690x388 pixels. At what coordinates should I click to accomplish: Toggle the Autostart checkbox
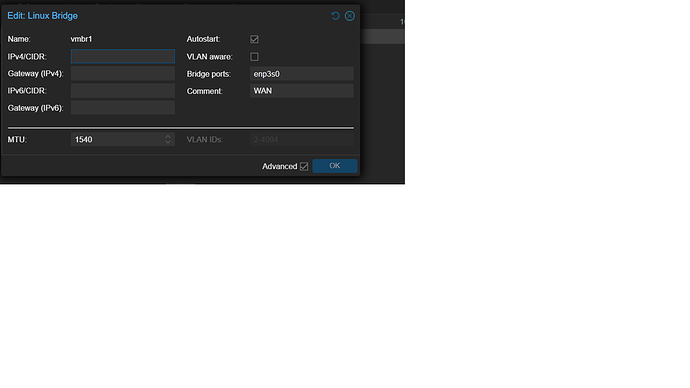[254, 39]
